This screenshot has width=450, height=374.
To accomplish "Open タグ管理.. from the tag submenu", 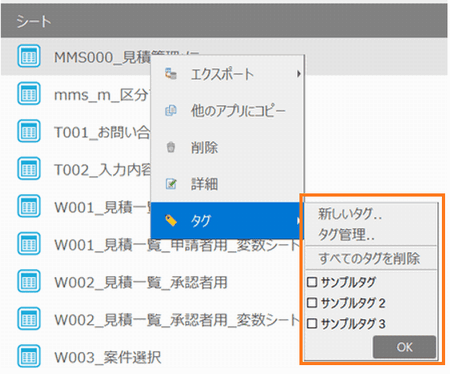I will 347,234.
